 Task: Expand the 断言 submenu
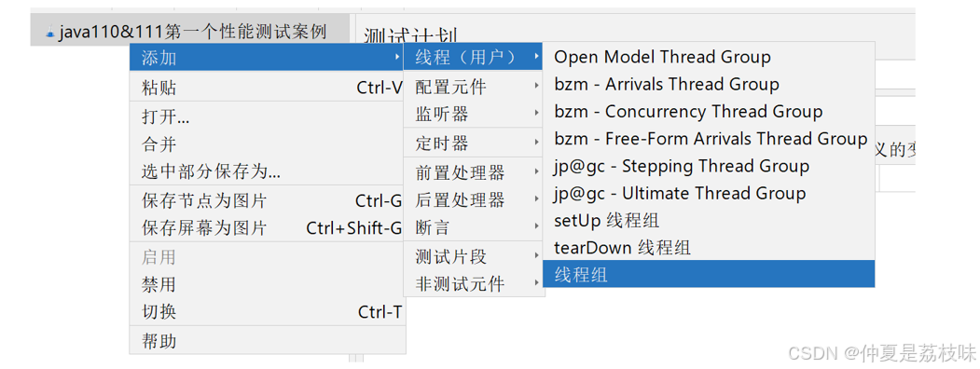pos(473,227)
